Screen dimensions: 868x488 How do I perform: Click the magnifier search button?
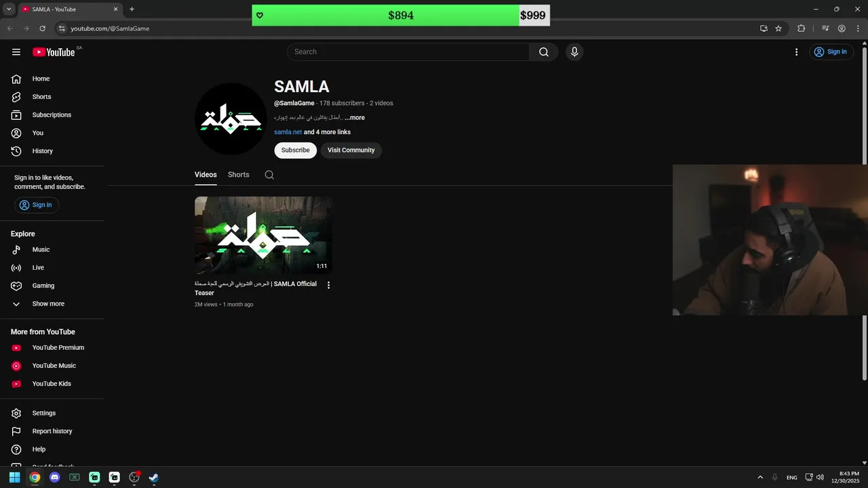click(544, 52)
